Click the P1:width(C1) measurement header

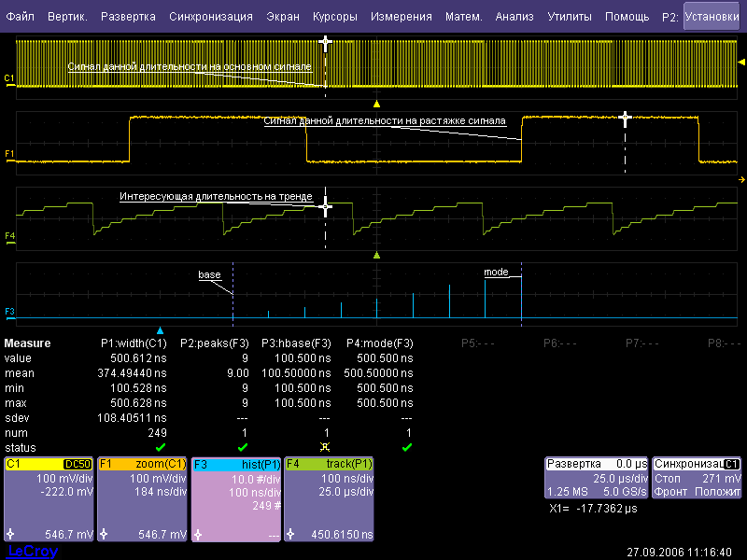coord(133,343)
